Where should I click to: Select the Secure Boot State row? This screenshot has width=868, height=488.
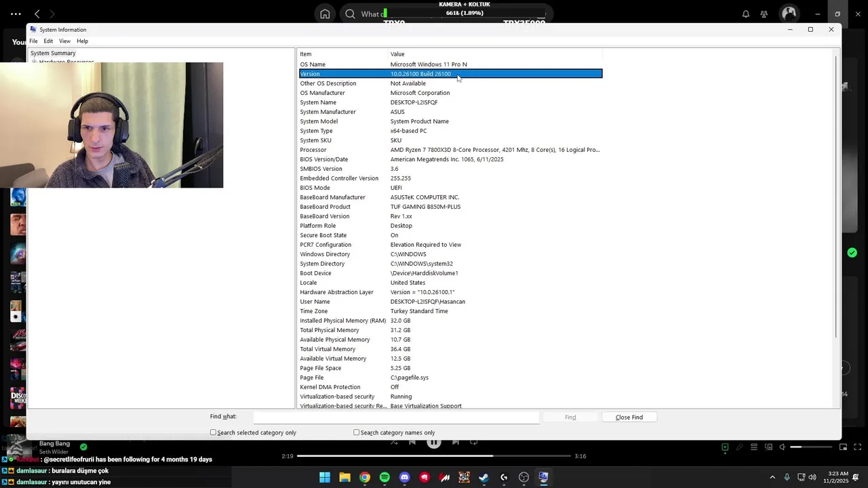point(450,235)
